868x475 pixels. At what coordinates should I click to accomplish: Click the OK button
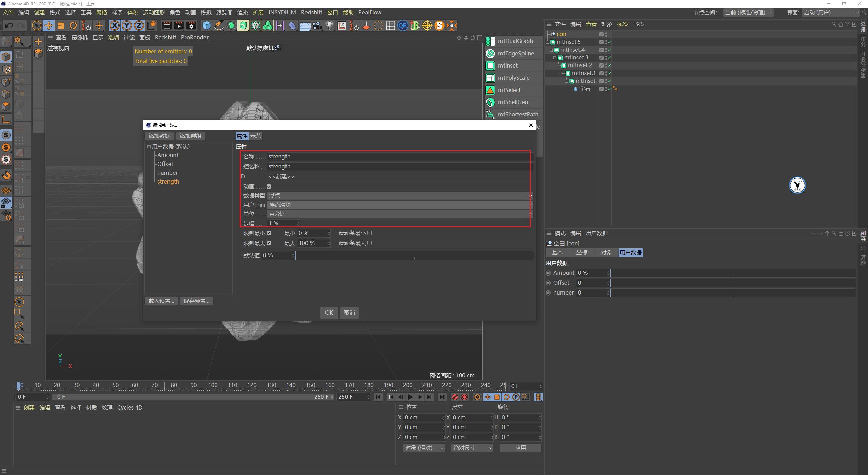[328, 312]
